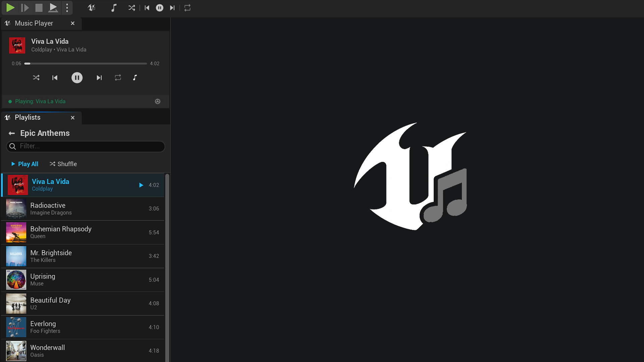Click the step-forward frame button in top toolbar

pos(25,8)
